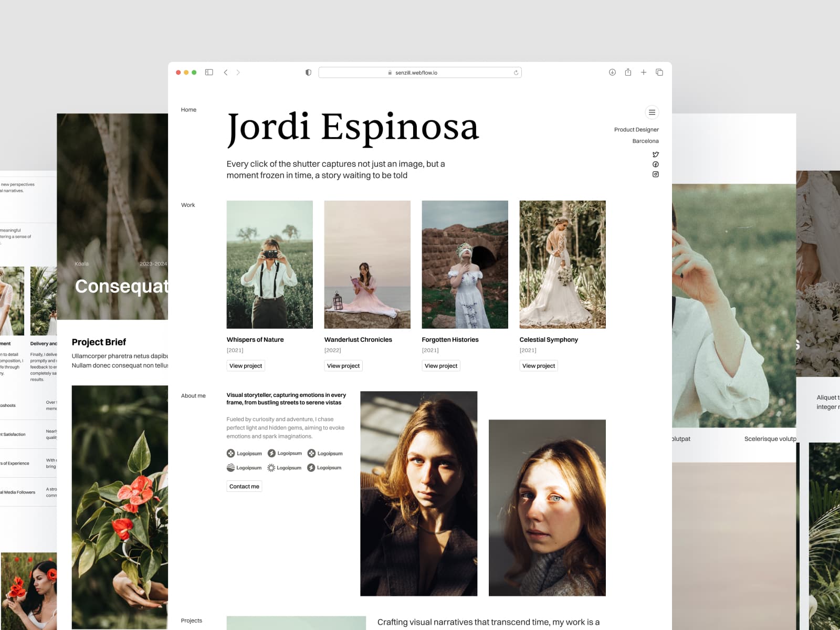Click the Jordi Espinosa heading
The image size is (840, 630).
[x=353, y=128]
